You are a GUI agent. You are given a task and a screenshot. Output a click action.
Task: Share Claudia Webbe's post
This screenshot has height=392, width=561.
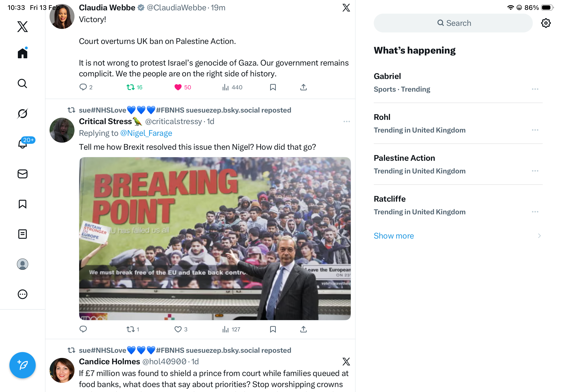[x=303, y=87]
